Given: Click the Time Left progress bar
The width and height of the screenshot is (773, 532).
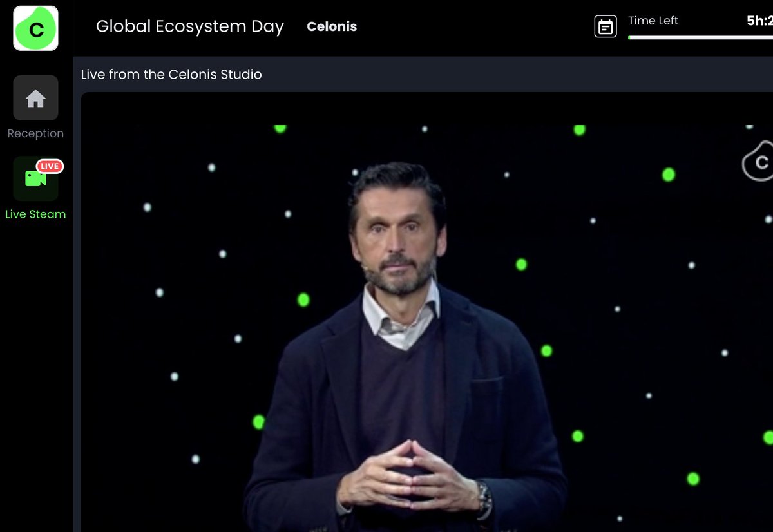Looking at the screenshot, I should pyautogui.click(x=699, y=37).
